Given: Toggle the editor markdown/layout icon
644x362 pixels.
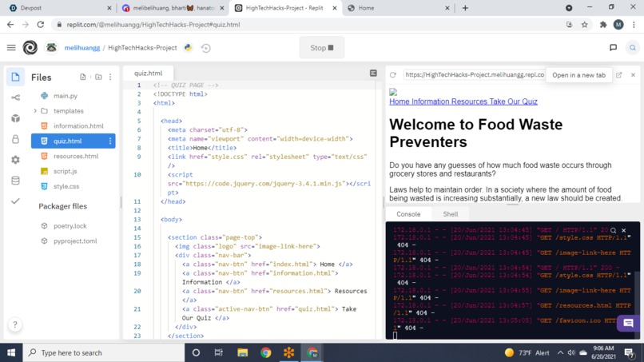Looking at the screenshot, I should tap(373, 74).
